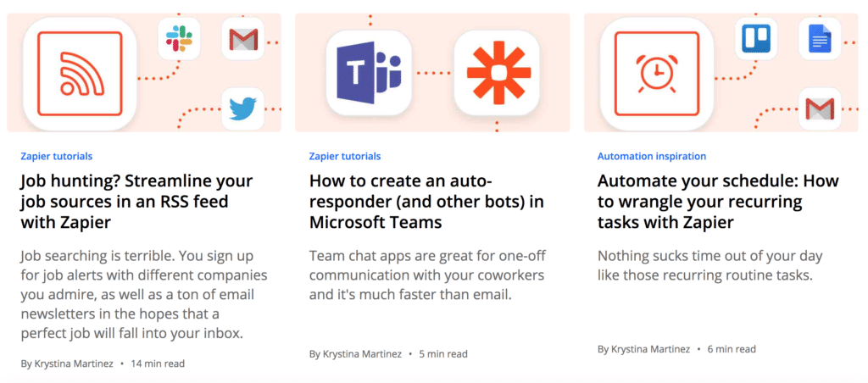Open article 'Job hunting? Streamline your job sources'
This screenshot has height=383, width=868.
pos(136,202)
